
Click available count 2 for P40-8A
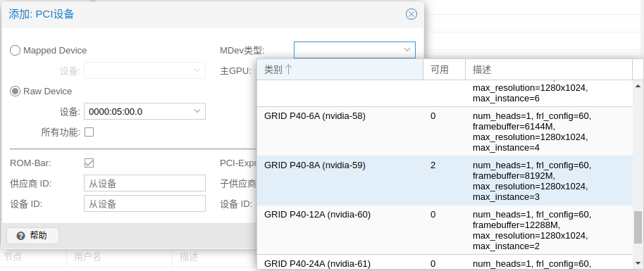(x=433, y=165)
